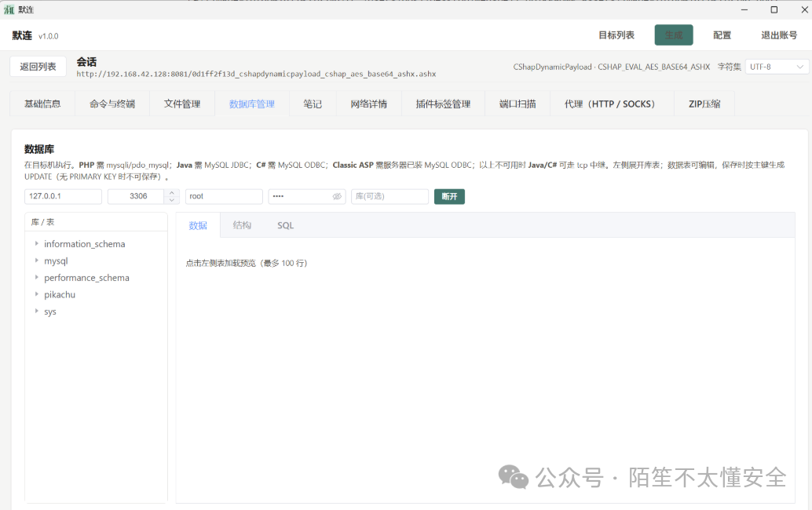Open the 命令与终端 tab
812x510 pixels.
[x=112, y=104]
